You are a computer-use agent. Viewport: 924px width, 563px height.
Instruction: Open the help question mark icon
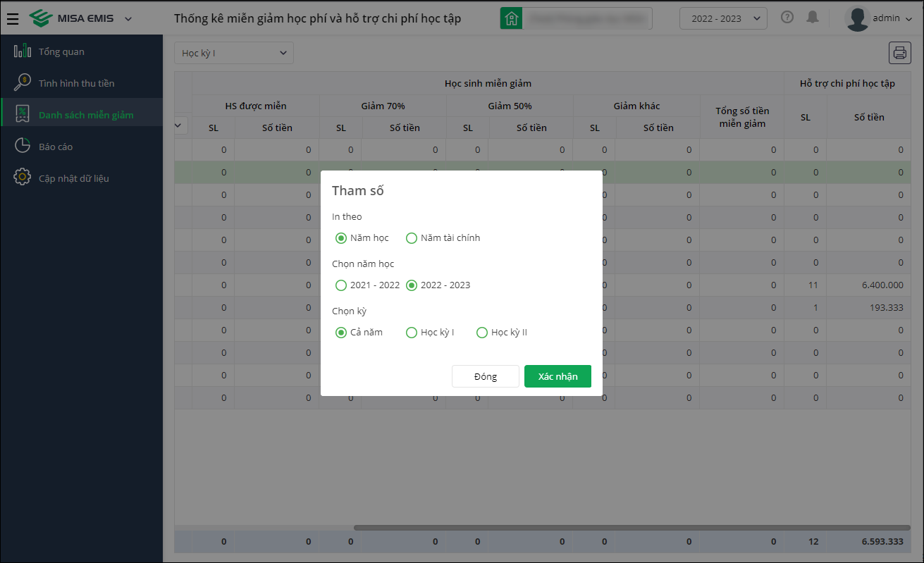click(787, 18)
